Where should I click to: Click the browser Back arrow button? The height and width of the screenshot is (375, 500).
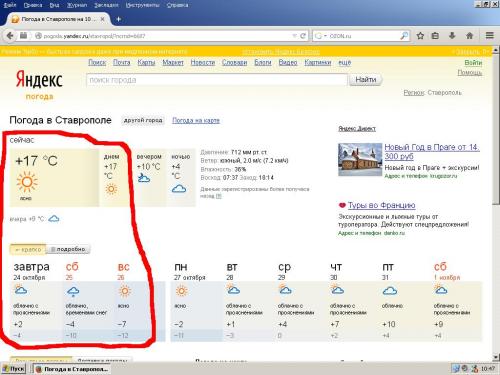point(10,35)
